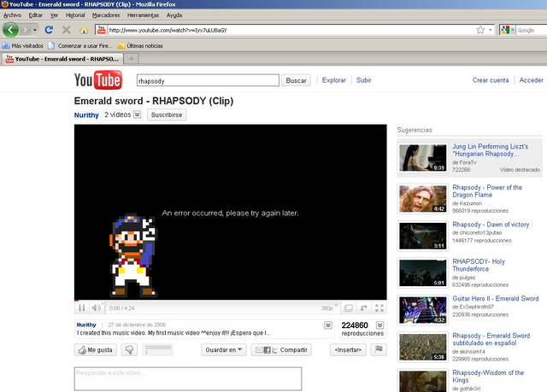Open the Subir upload link
The image size is (547, 392).
(363, 80)
